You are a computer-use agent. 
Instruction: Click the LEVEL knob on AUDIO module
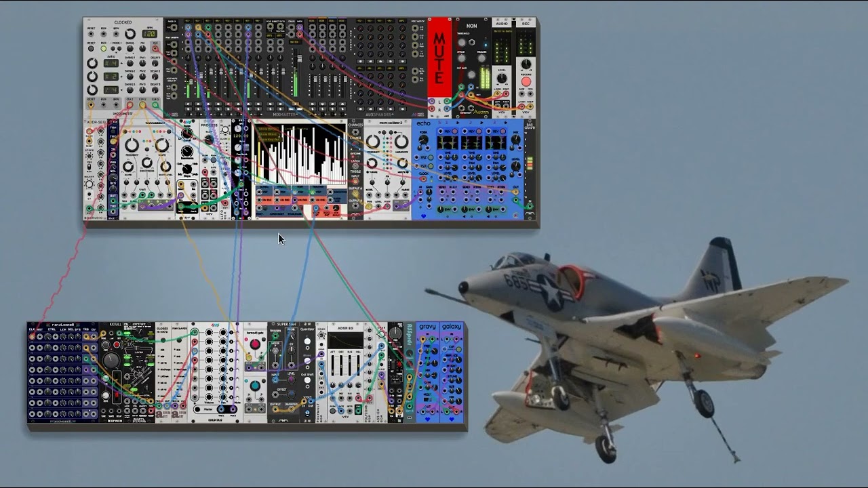coord(502,78)
